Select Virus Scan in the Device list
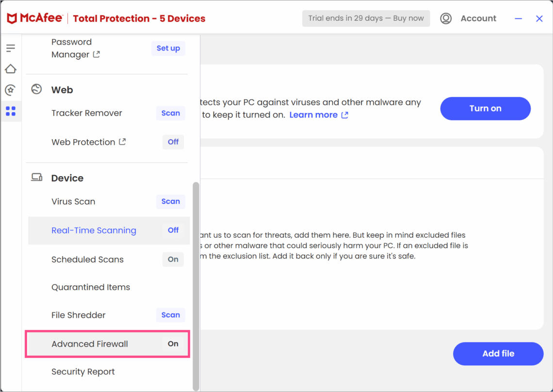Viewport: 553px width, 392px height. [x=73, y=201]
